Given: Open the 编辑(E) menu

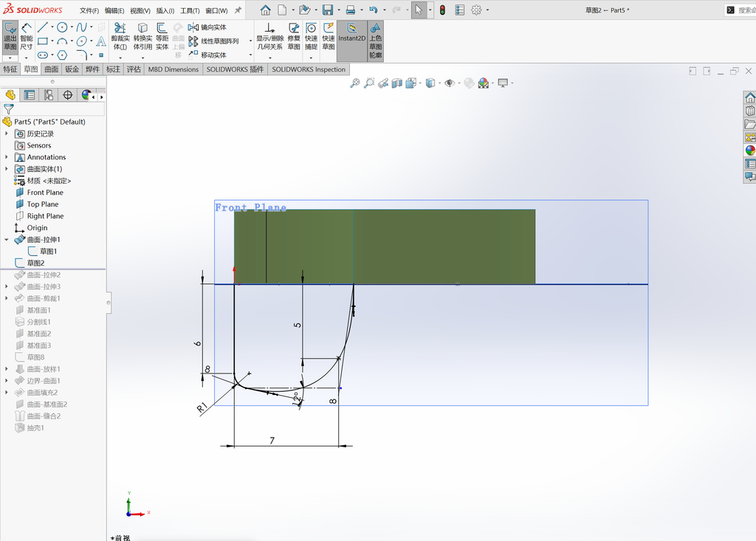Looking at the screenshot, I should coord(114,10).
